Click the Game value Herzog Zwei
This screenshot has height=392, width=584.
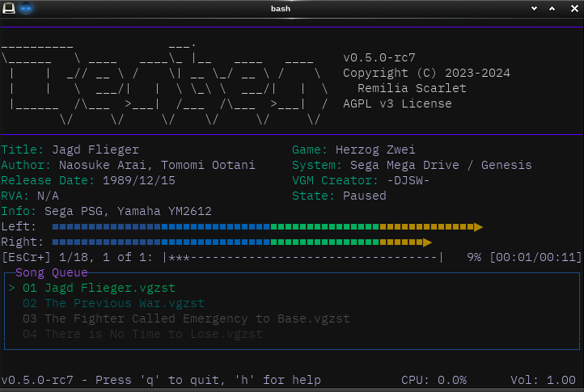click(375, 150)
